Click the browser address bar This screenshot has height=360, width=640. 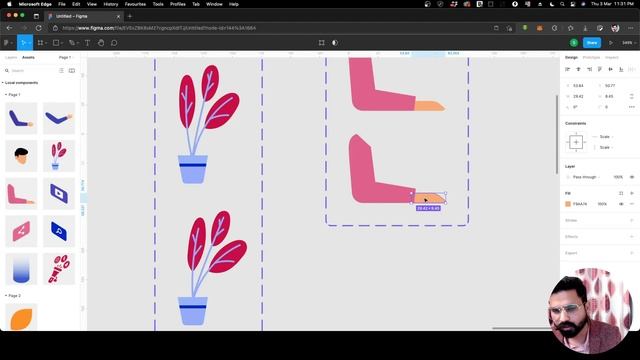[x=269, y=28]
